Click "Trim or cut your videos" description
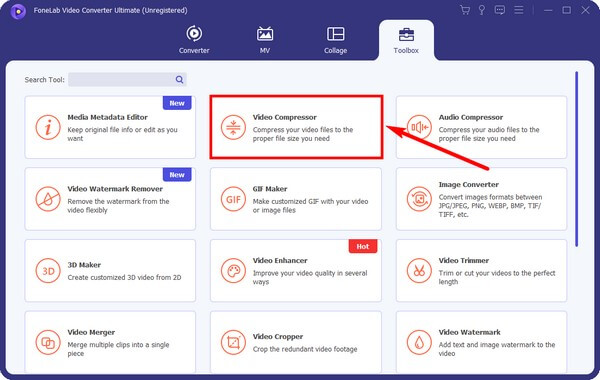This screenshot has width=600, height=380. 497,277
